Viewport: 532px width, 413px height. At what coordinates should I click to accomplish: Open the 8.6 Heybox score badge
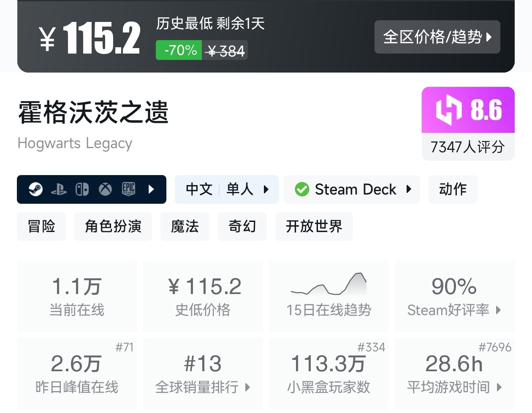[468, 110]
